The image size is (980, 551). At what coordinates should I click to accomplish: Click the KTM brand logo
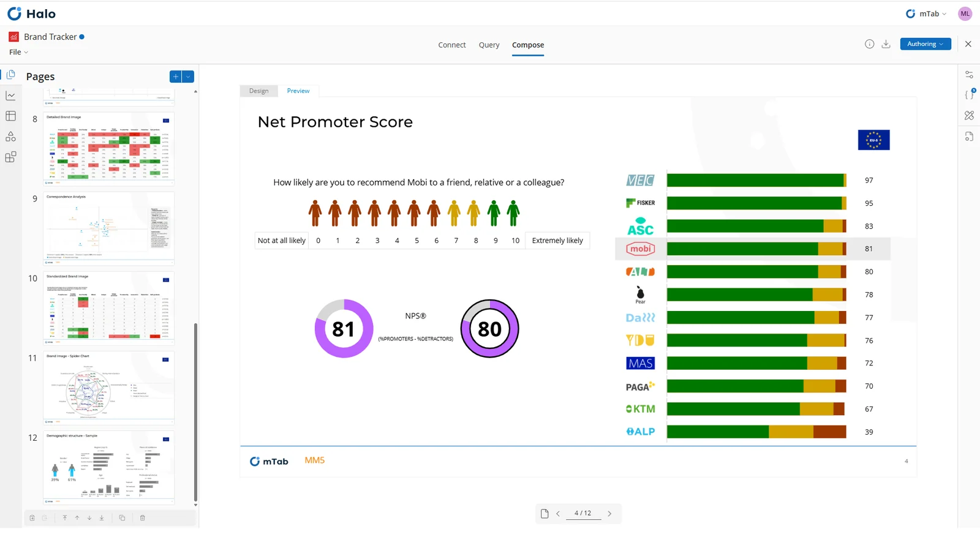(641, 409)
